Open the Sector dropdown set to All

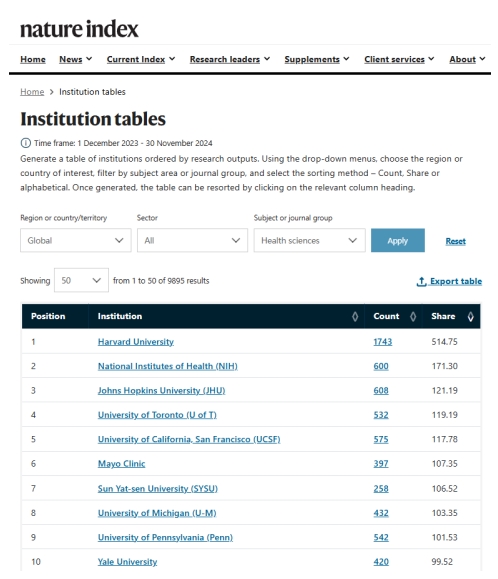pyautogui.click(x=192, y=240)
